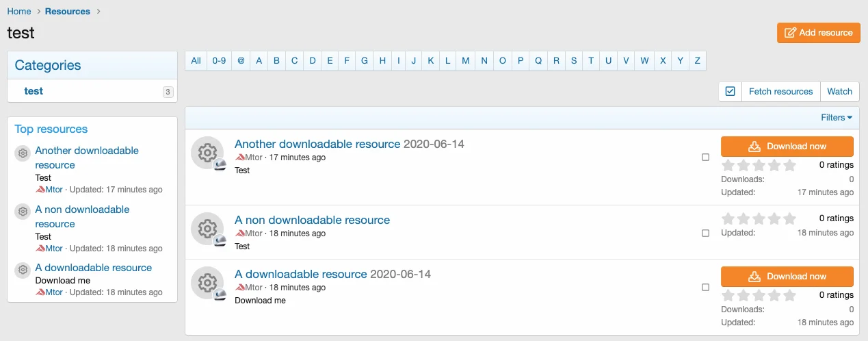Tick checkbox for A non downloadable resource
The width and height of the screenshot is (868, 341).
pyautogui.click(x=705, y=233)
